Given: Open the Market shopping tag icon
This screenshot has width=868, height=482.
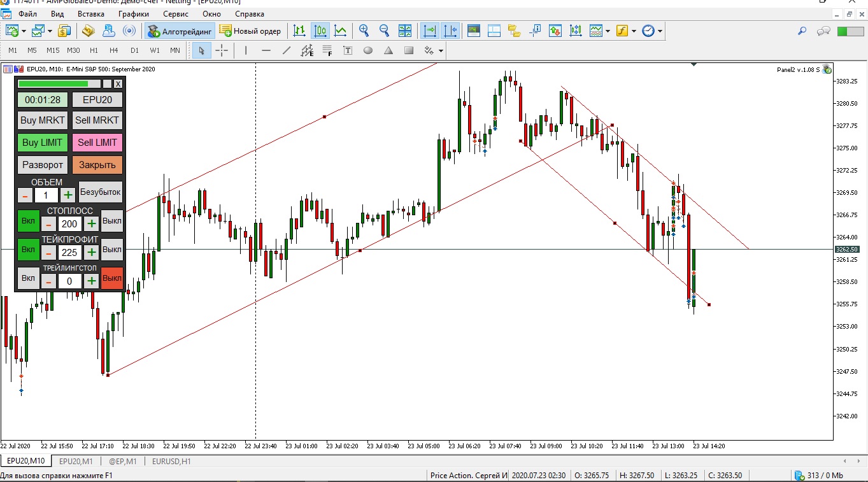Looking at the screenshot, I should tap(89, 30).
